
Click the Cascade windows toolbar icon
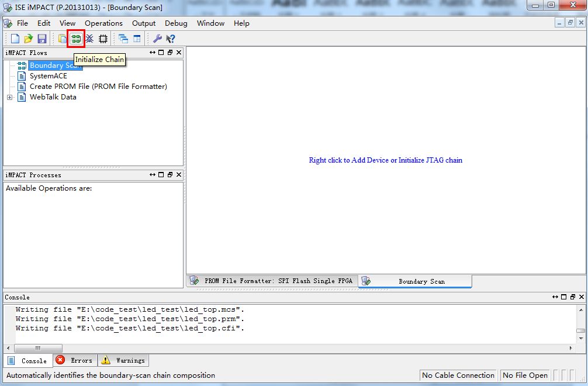click(123, 39)
